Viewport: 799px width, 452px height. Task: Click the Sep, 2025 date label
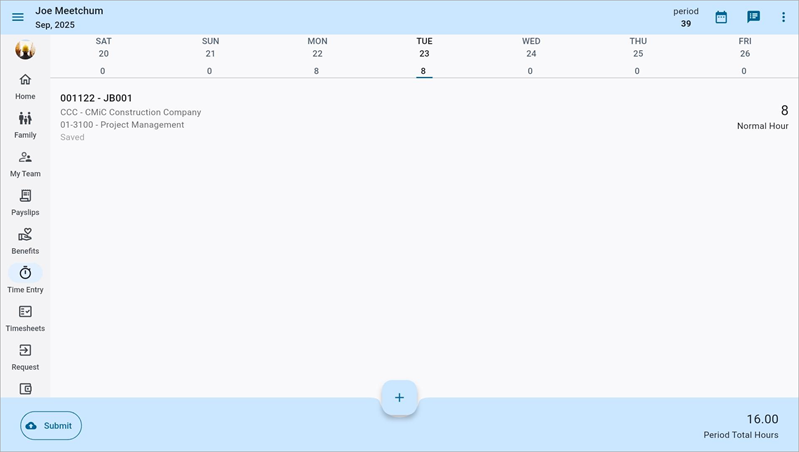55,25
